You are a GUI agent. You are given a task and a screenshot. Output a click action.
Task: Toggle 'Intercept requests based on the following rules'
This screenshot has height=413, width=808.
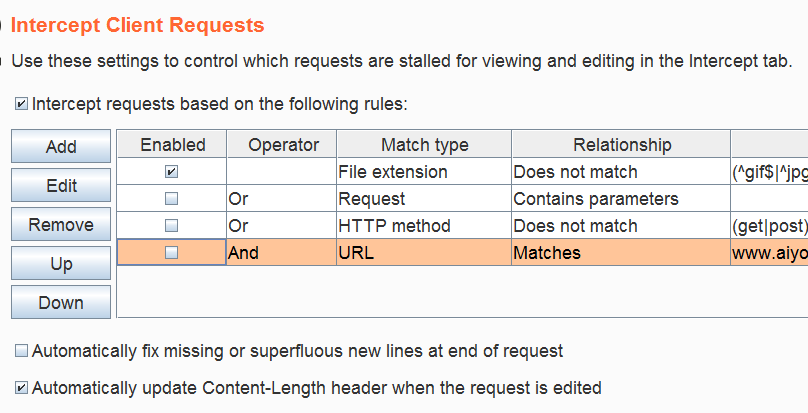[x=21, y=104]
